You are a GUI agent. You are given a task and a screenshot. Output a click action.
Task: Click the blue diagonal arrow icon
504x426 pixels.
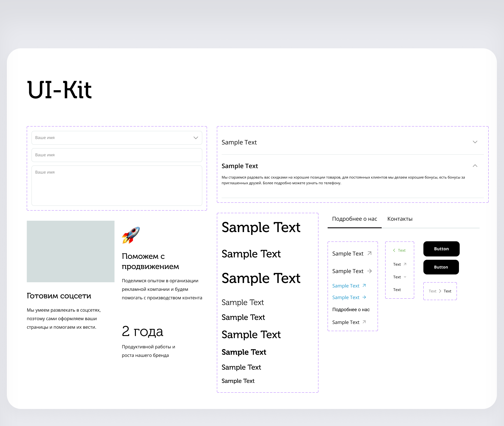click(364, 286)
